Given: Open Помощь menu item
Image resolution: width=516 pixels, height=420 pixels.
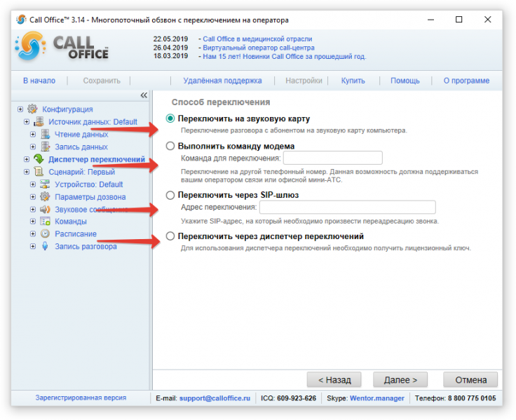Looking at the screenshot, I should 405,81.
